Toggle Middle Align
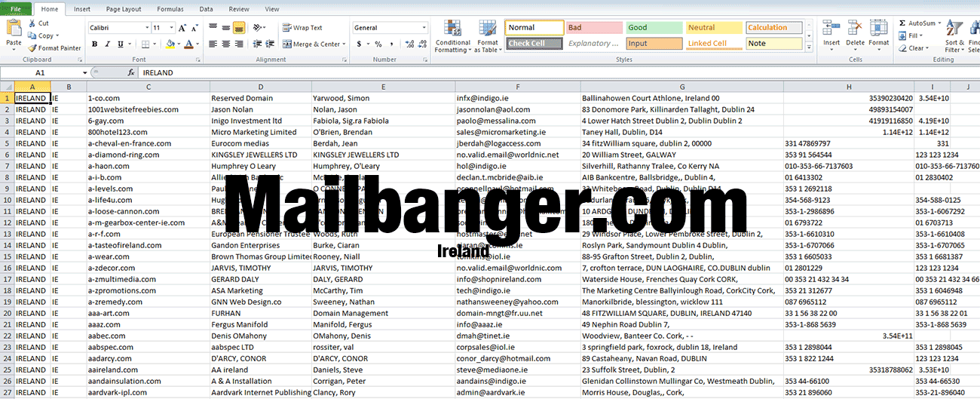The width and height of the screenshot is (980, 399). point(226,28)
